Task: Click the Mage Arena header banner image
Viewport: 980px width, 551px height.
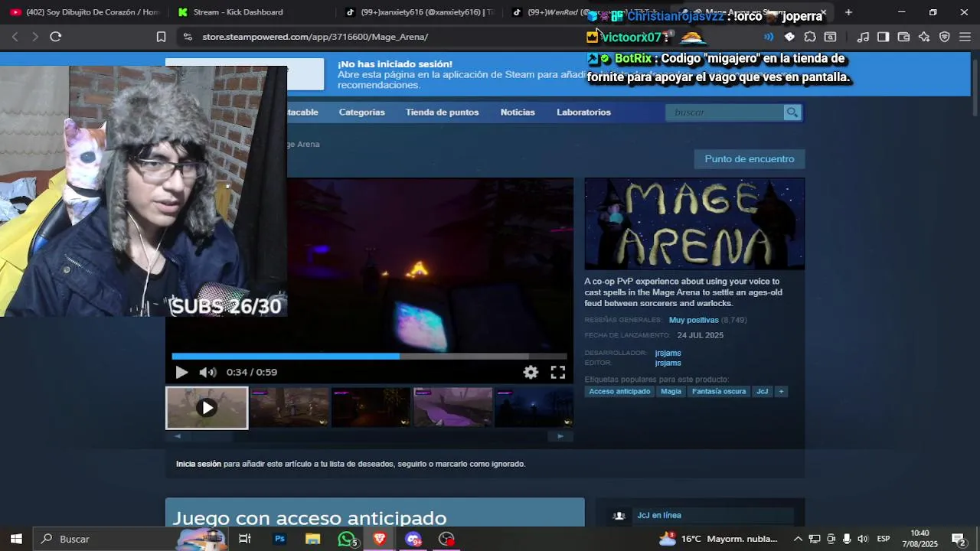Action: (694, 223)
